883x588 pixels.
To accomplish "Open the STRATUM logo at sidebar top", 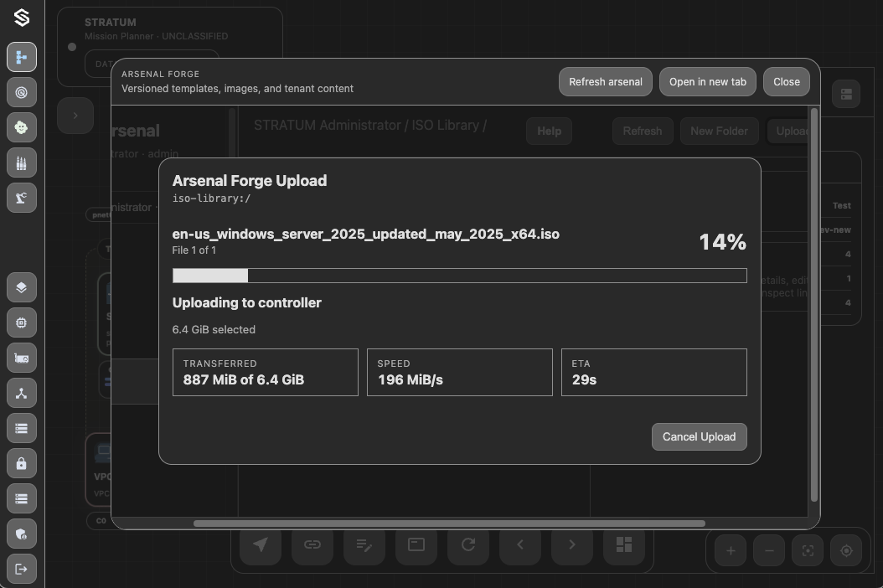I will coord(22,18).
